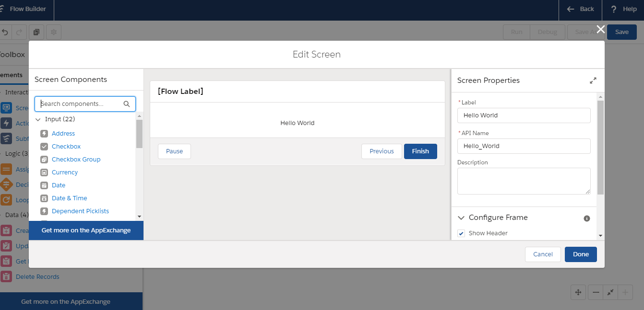The image size is (644, 310).
Task: Open flow settings via the gear icon
Action: click(x=54, y=32)
